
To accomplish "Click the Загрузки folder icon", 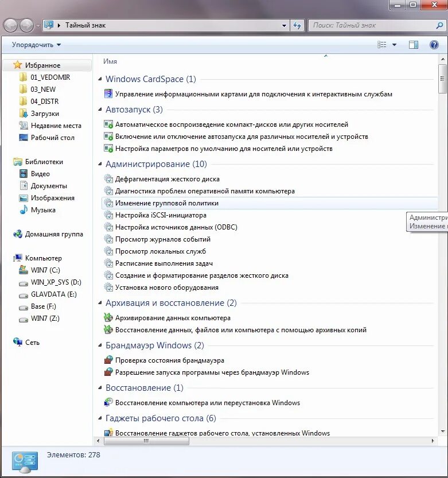I will click(23, 113).
